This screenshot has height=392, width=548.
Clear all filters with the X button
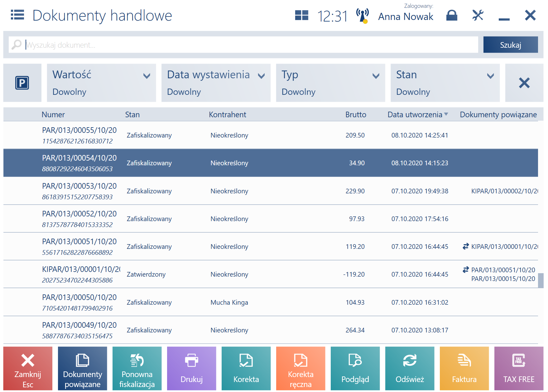coord(524,83)
